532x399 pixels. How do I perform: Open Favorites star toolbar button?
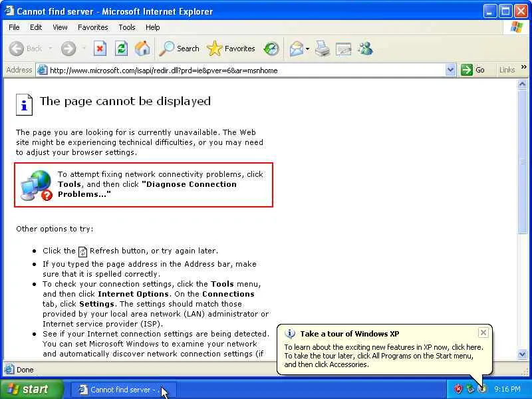tap(231, 49)
